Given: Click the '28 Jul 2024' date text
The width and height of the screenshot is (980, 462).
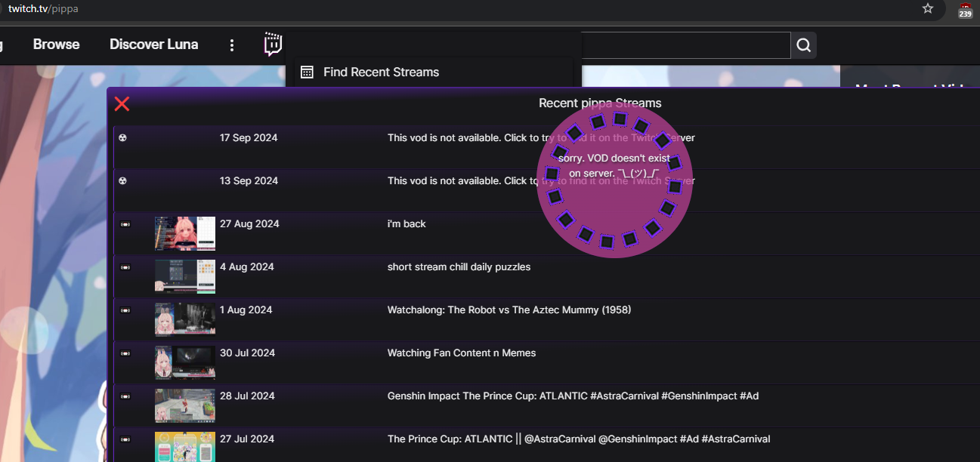Looking at the screenshot, I should 246,396.
